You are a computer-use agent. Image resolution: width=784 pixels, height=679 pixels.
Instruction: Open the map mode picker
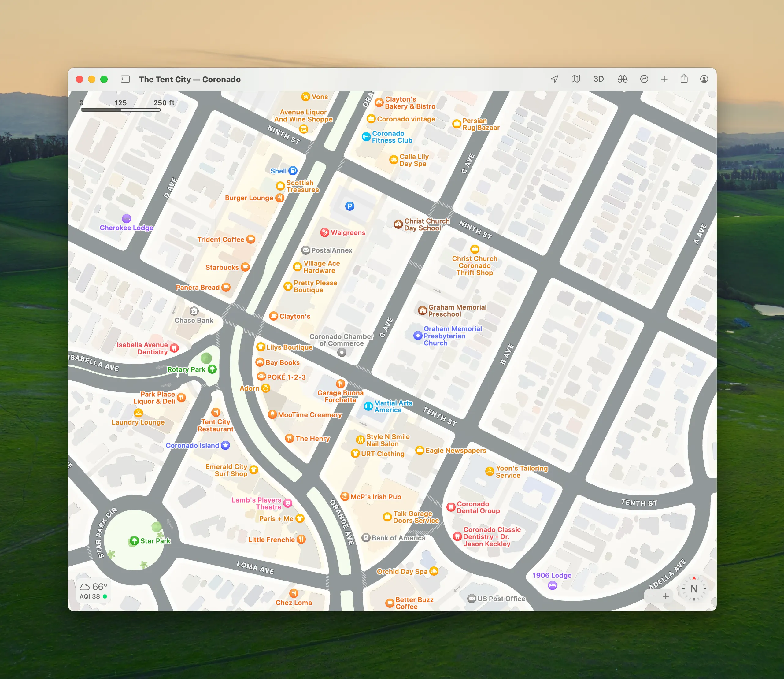575,79
